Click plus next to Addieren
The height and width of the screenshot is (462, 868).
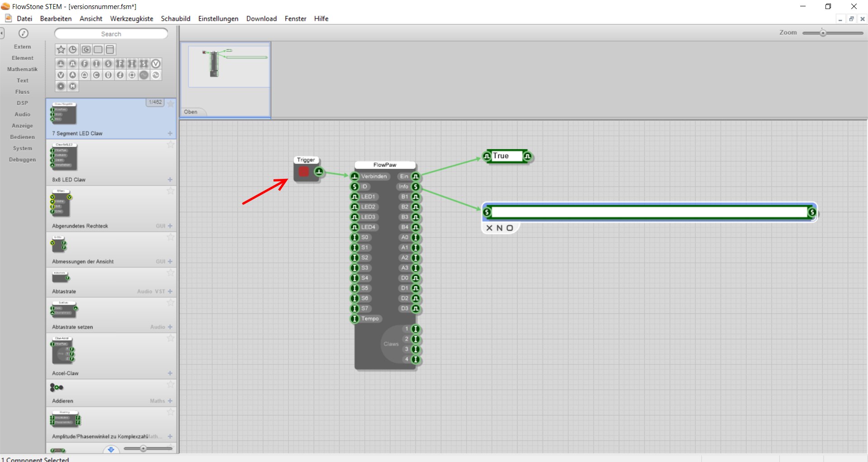[170, 401]
